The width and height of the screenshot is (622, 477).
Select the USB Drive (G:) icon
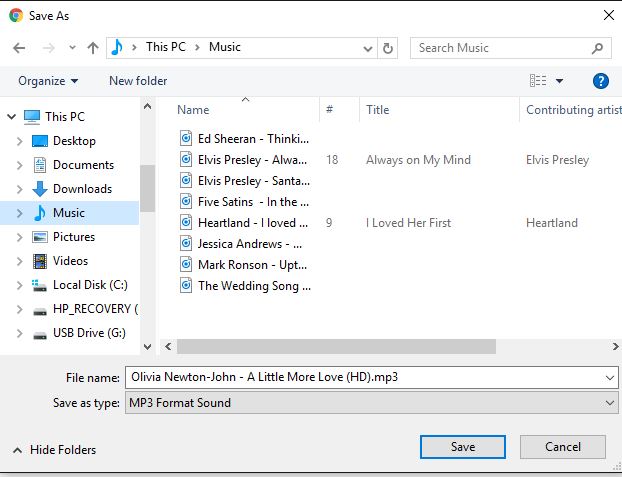click(x=40, y=336)
